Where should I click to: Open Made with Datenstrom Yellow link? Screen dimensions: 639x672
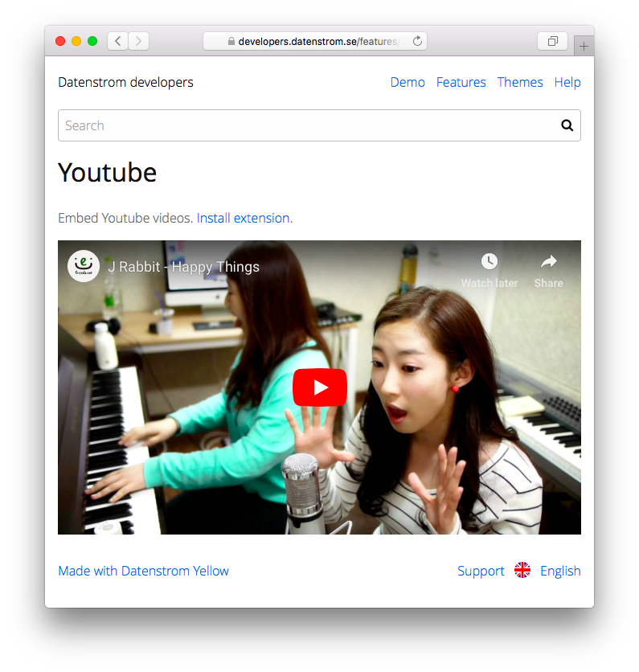coord(143,571)
